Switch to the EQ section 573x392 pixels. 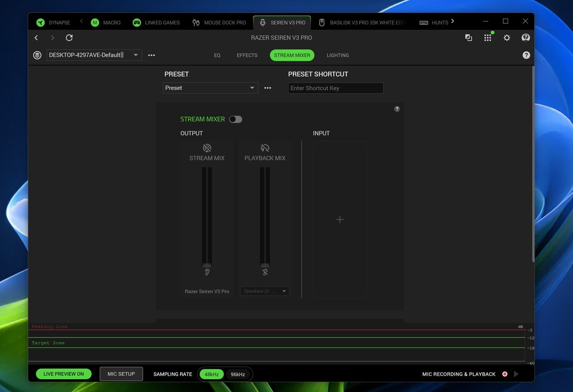point(217,55)
